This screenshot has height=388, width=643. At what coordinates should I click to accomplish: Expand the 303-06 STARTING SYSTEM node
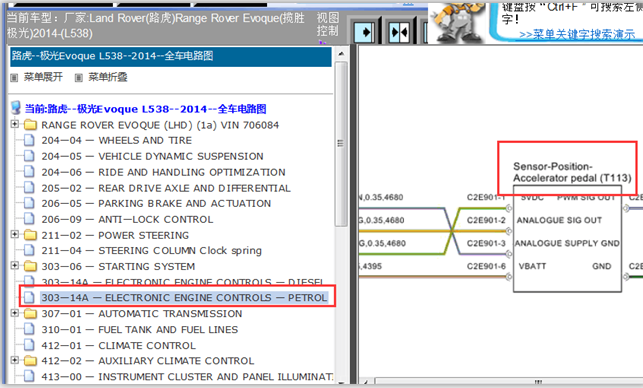tap(15, 265)
